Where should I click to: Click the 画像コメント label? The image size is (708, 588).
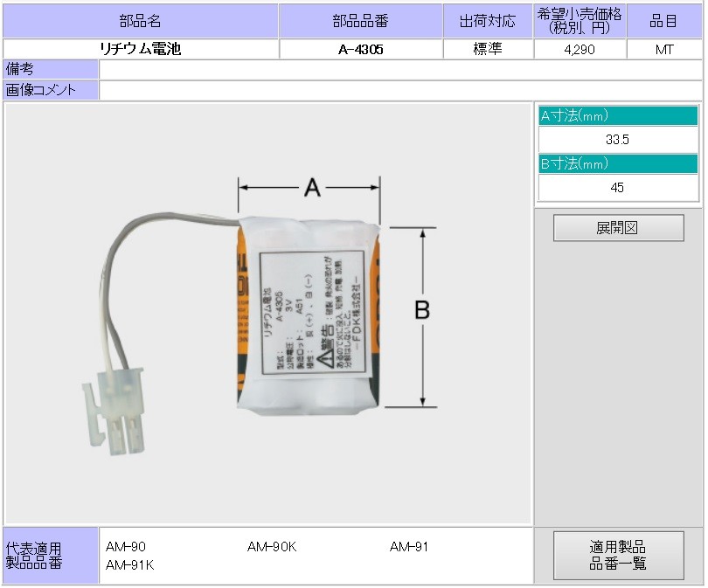[x=51, y=90]
